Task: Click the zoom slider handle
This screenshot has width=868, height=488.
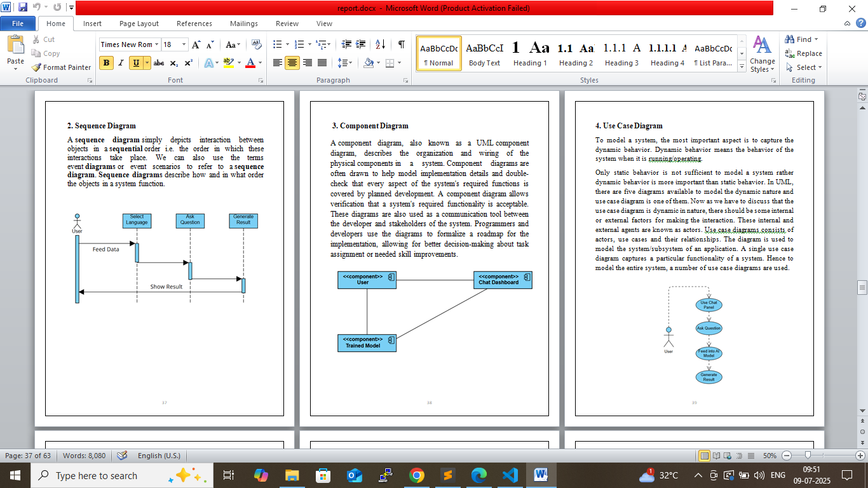Action: 807,456
